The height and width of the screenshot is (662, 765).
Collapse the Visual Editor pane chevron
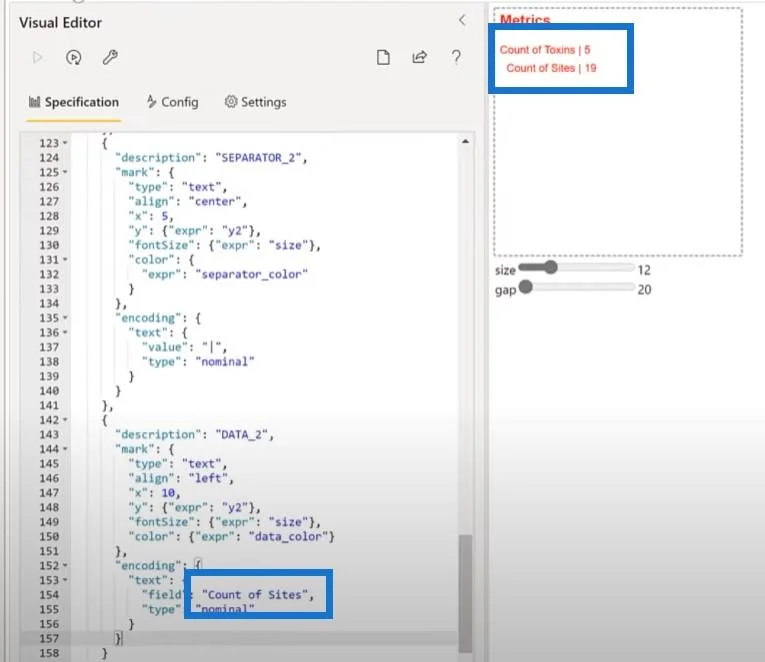coord(463,20)
